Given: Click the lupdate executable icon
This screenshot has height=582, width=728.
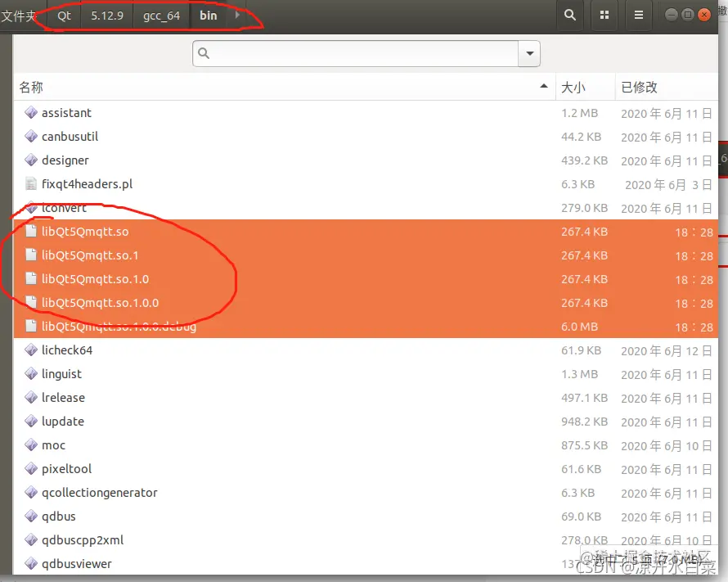Looking at the screenshot, I should click(x=31, y=421).
